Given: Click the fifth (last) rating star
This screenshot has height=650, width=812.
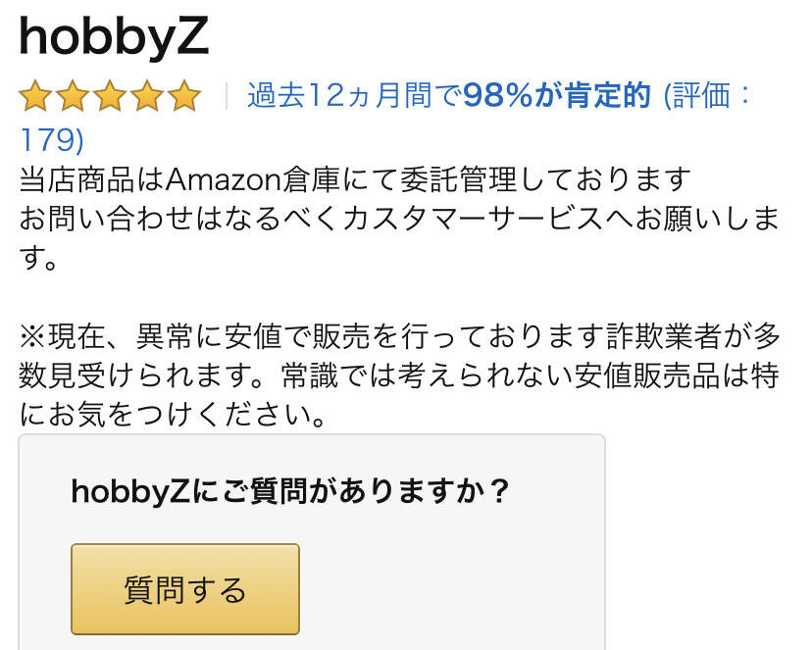Looking at the screenshot, I should (x=183, y=96).
